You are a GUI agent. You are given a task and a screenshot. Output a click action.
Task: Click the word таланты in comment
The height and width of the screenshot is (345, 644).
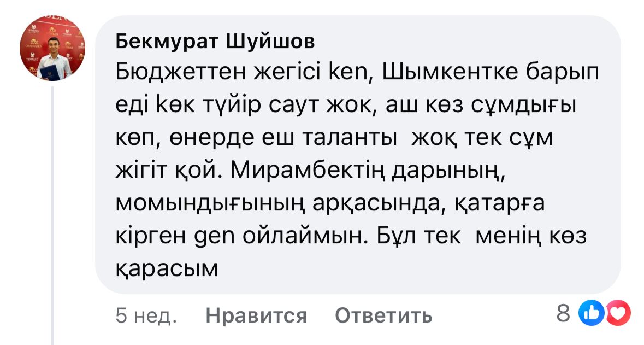pos(349,138)
